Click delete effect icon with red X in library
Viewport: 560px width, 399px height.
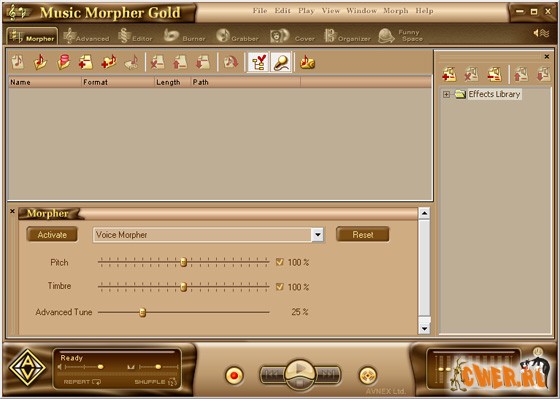pos(471,74)
